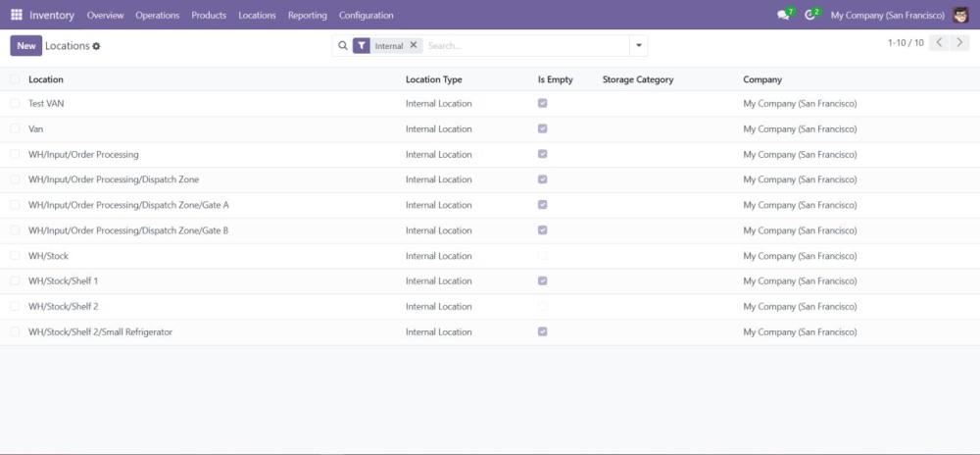Click the search magnifier icon
This screenshot has height=455, width=980.
pyautogui.click(x=343, y=45)
